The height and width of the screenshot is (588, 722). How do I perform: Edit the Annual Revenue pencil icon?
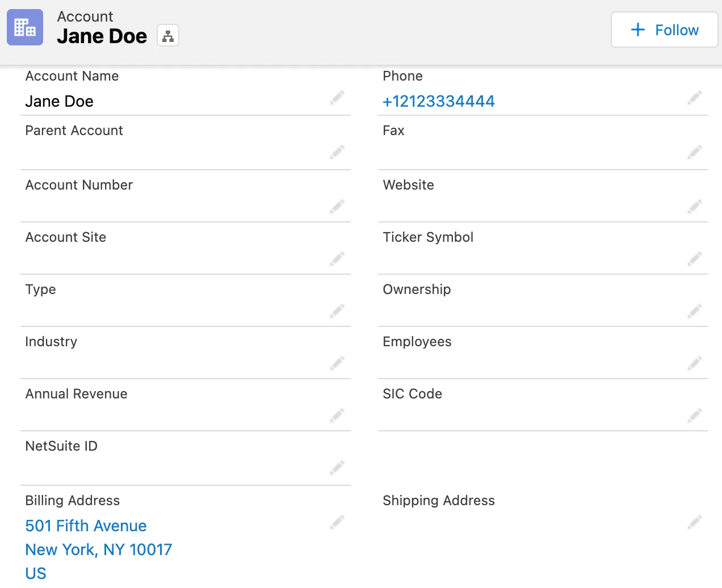[x=337, y=415]
